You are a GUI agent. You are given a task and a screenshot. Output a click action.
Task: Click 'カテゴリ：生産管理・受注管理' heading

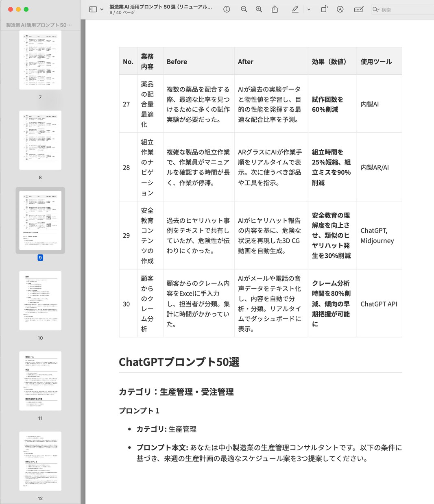176,392
